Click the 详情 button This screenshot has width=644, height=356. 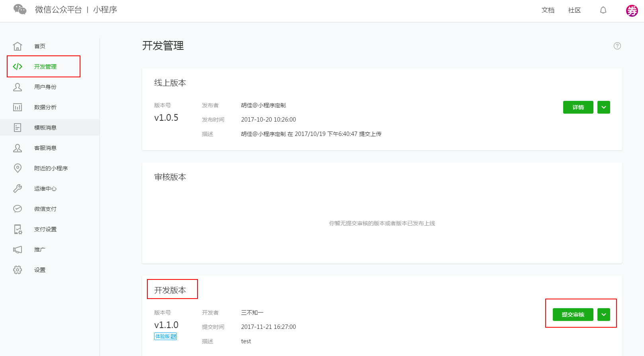pyautogui.click(x=578, y=107)
